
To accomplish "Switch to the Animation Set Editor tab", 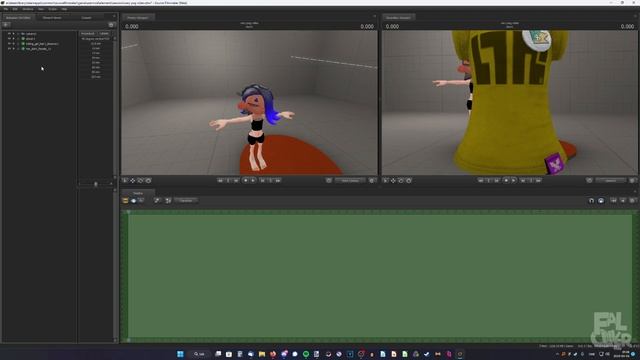I will point(18,18).
